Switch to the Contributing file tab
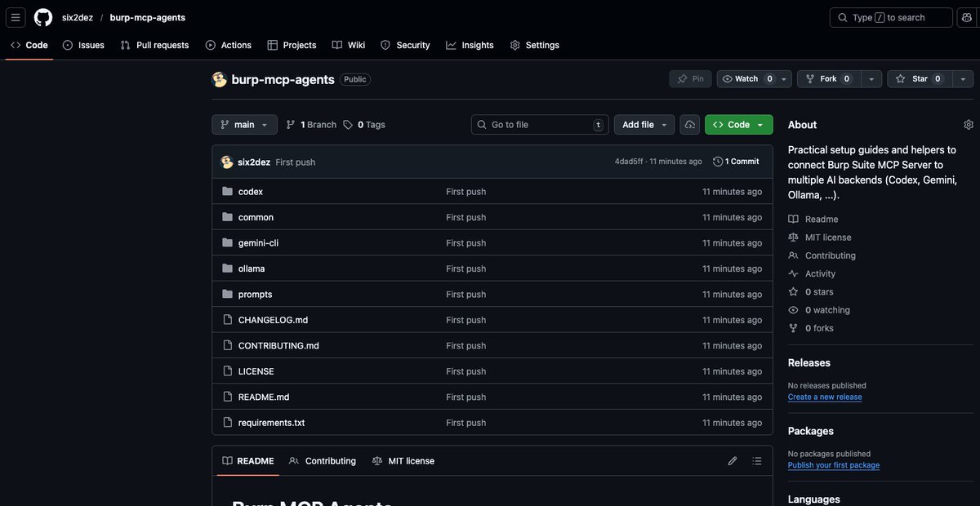Viewport: 980px width, 506px height. [323, 461]
